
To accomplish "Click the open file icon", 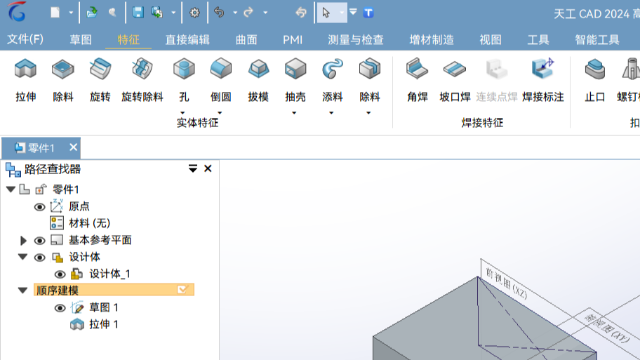I will [91, 13].
